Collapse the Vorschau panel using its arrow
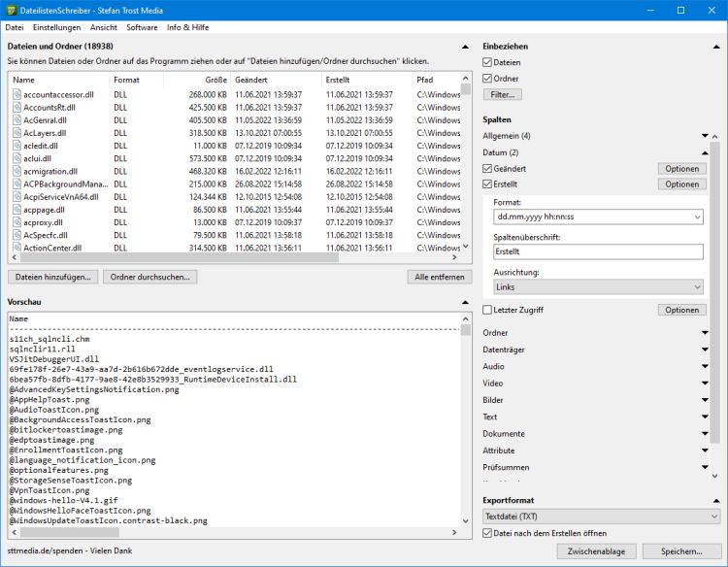728x567 pixels. [x=466, y=302]
